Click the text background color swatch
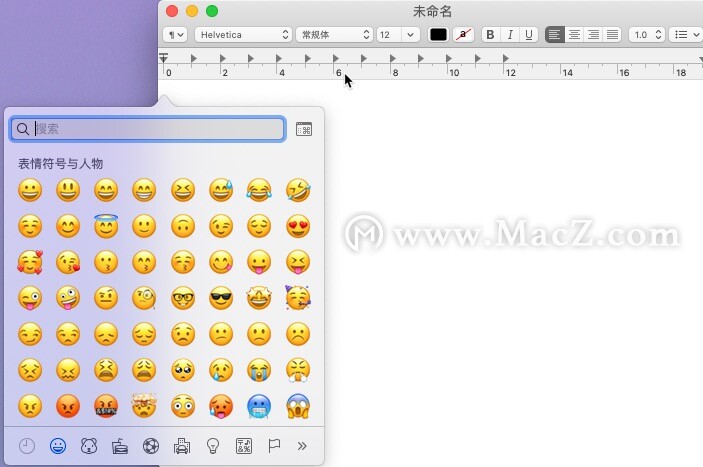 [463, 35]
